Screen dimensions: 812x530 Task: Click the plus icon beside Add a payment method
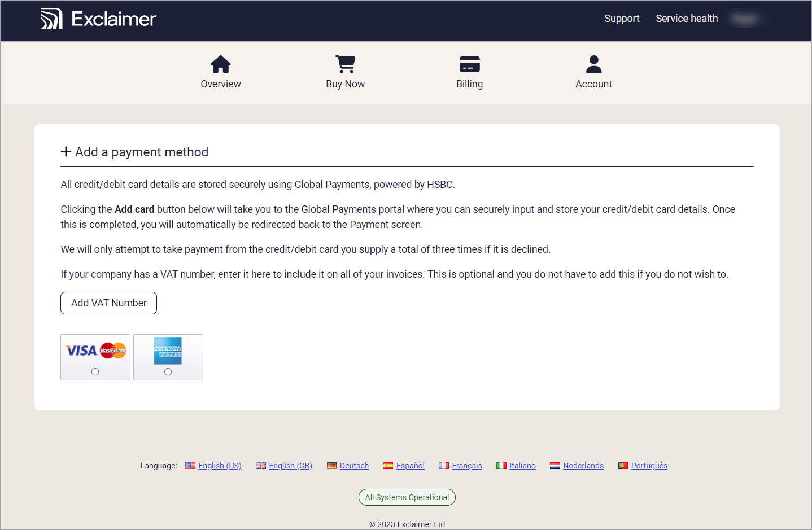66,152
